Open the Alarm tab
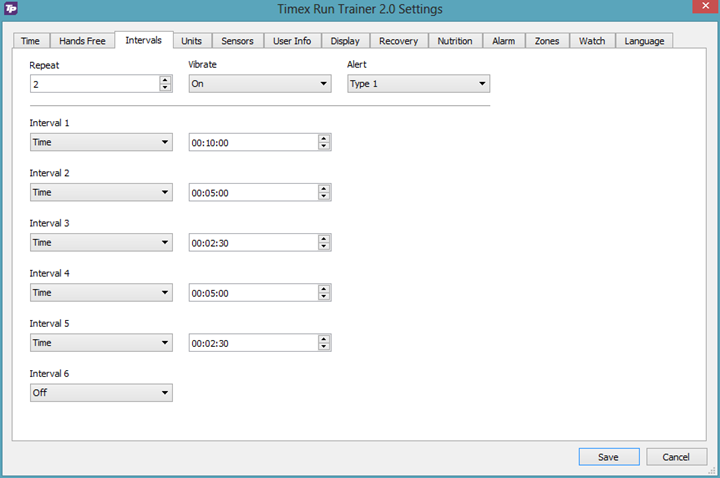 point(504,41)
